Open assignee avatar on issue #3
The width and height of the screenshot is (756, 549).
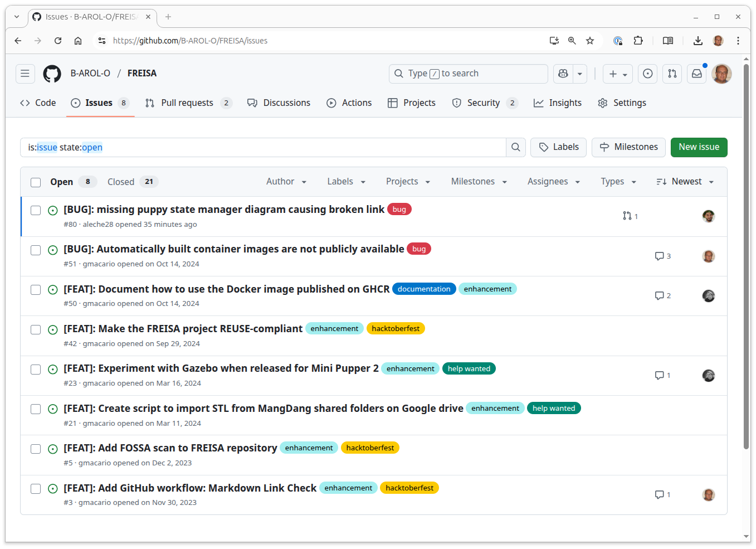[x=709, y=495]
